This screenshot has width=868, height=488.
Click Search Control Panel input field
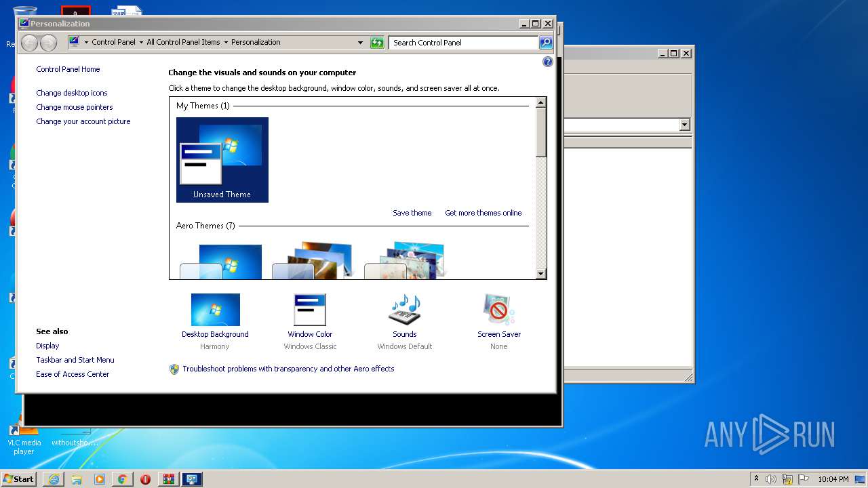tap(464, 43)
